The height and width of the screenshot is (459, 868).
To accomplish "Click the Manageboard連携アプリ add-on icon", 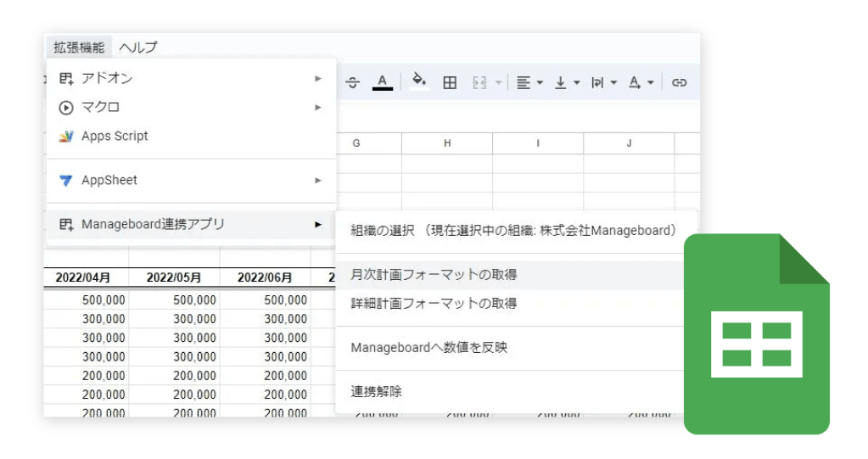I will tap(66, 224).
